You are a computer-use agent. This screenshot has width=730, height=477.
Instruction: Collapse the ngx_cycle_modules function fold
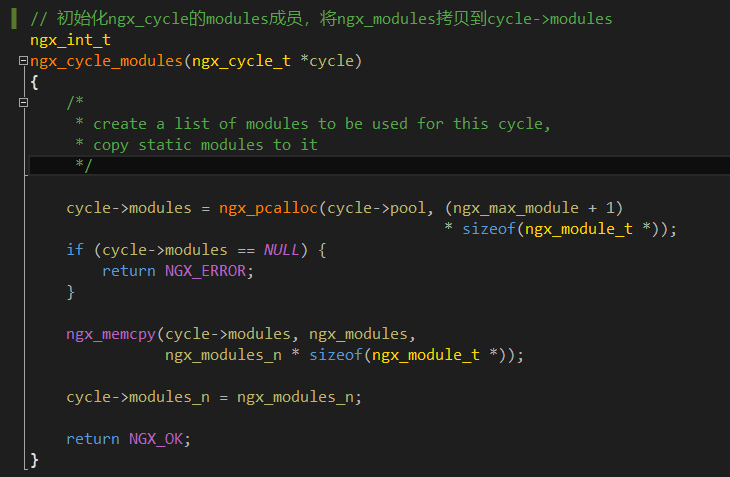point(23,60)
